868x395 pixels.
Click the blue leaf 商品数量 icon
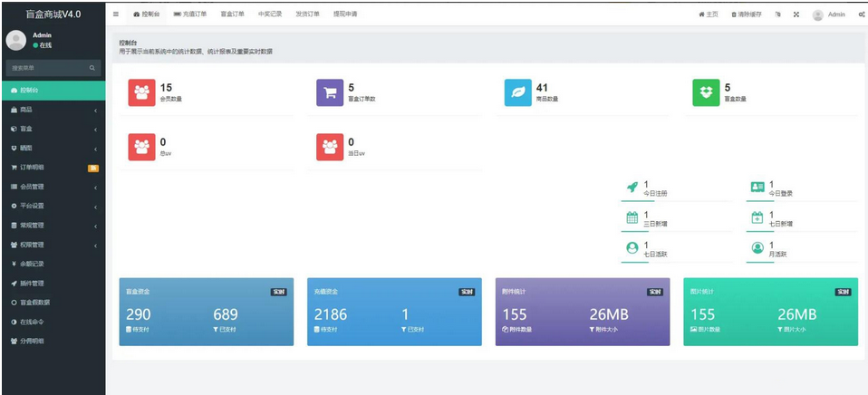(518, 92)
